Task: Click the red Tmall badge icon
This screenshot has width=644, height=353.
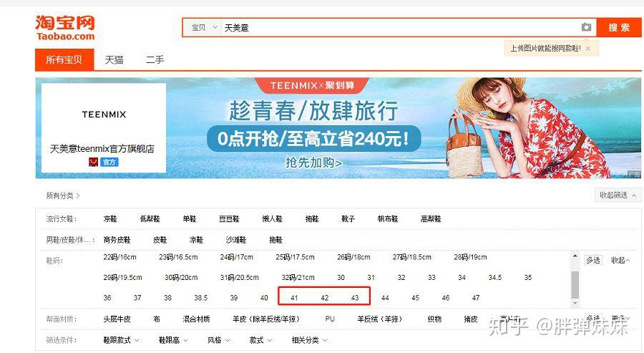Action: pyautogui.click(x=93, y=163)
